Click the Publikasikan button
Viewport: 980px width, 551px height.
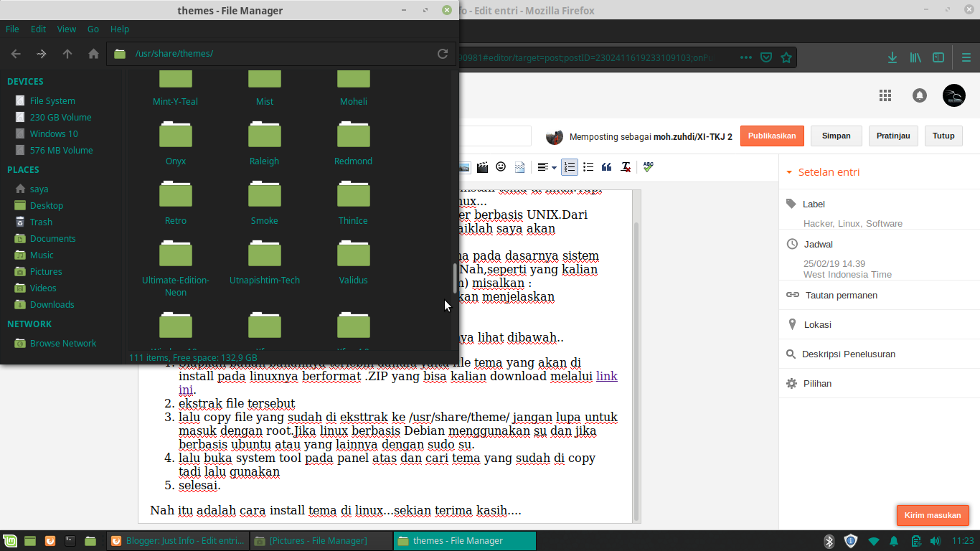pos(772,136)
